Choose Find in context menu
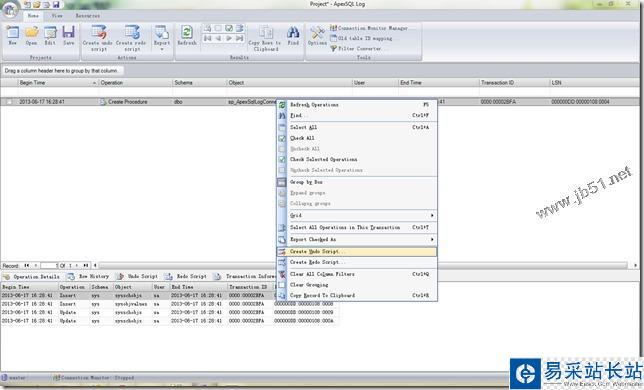This screenshot has height=390, width=644. (357, 116)
